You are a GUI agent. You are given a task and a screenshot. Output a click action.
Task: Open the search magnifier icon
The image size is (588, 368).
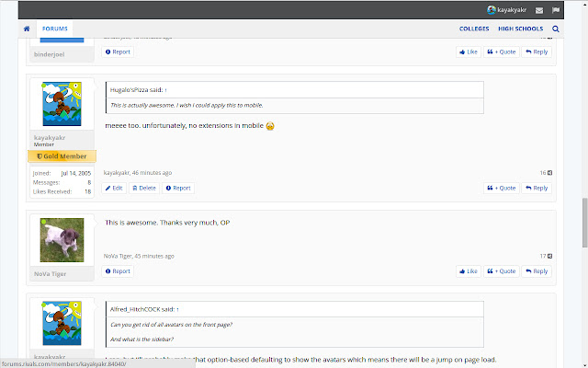pos(555,29)
